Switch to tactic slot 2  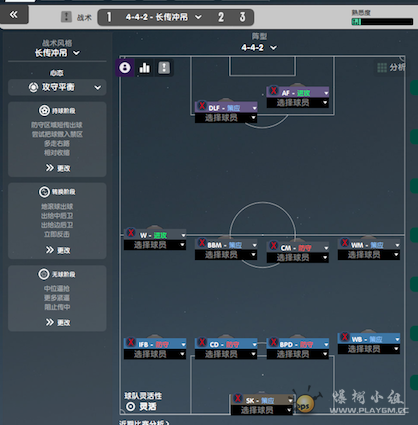221,17
